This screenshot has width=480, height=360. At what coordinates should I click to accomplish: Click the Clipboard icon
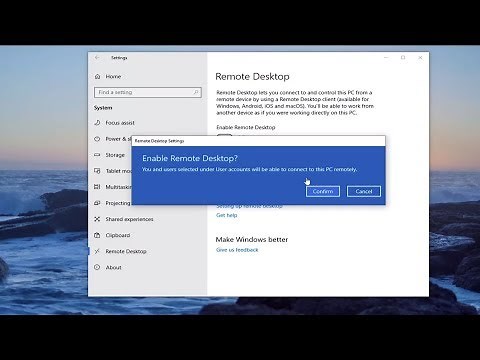click(97, 235)
